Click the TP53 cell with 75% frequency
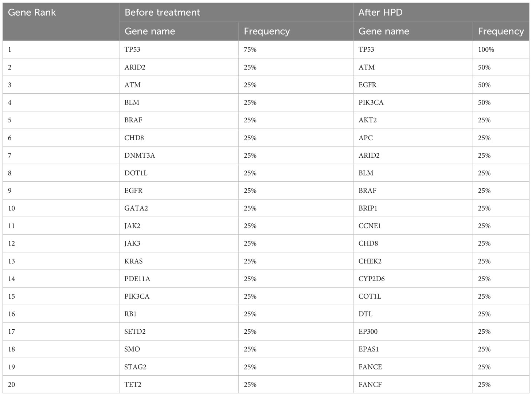This screenshot has height=396, width=532. (x=179, y=50)
